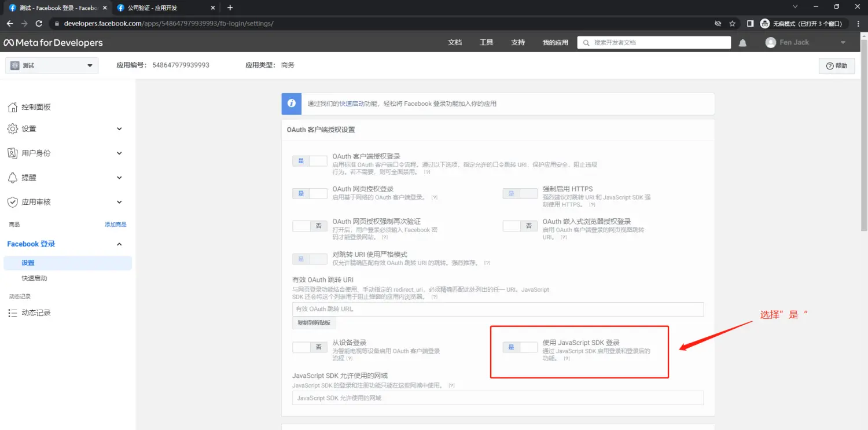Click the app icon in 测试 selector
The image size is (868, 430).
(15, 65)
